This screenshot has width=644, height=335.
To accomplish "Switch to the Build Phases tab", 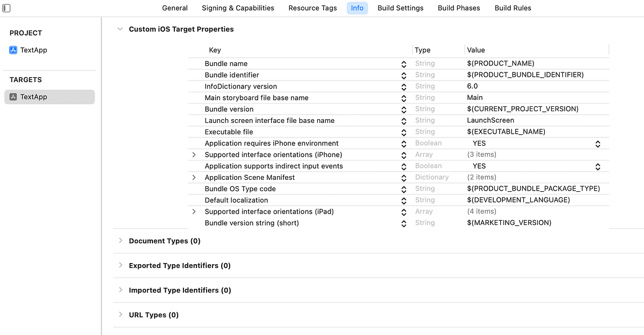I will coord(458,8).
